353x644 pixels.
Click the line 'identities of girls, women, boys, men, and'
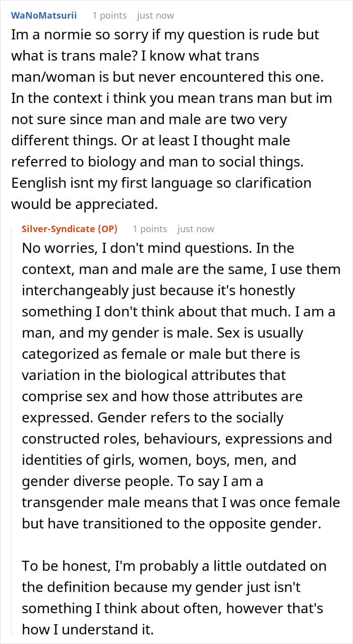point(159,460)
